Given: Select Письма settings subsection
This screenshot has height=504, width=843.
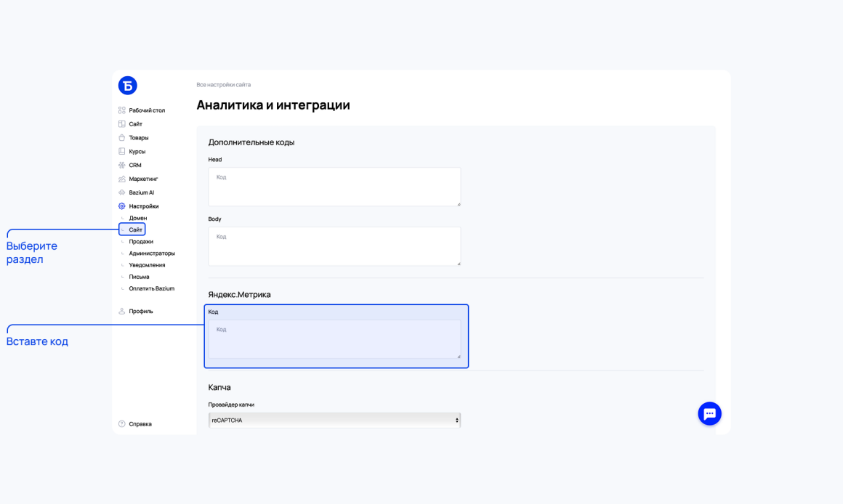Looking at the screenshot, I should 140,277.
